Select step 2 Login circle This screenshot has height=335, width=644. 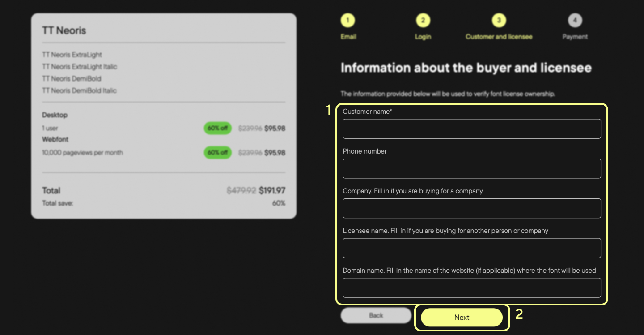[423, 20]
